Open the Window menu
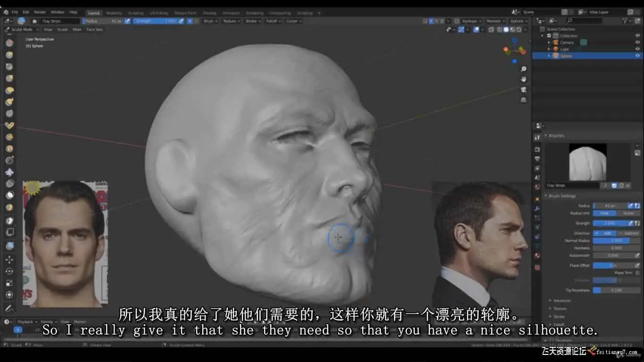644x362 pixels. click(58, 12)
